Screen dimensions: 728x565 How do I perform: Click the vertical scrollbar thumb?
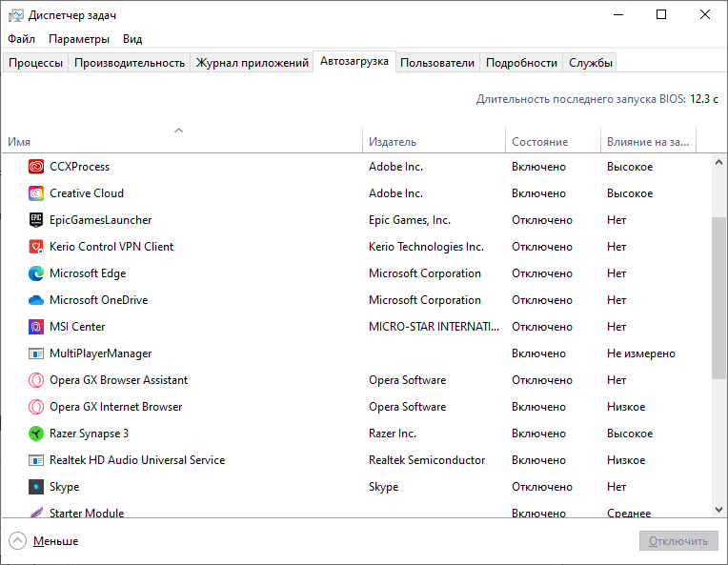pos(718,297)
